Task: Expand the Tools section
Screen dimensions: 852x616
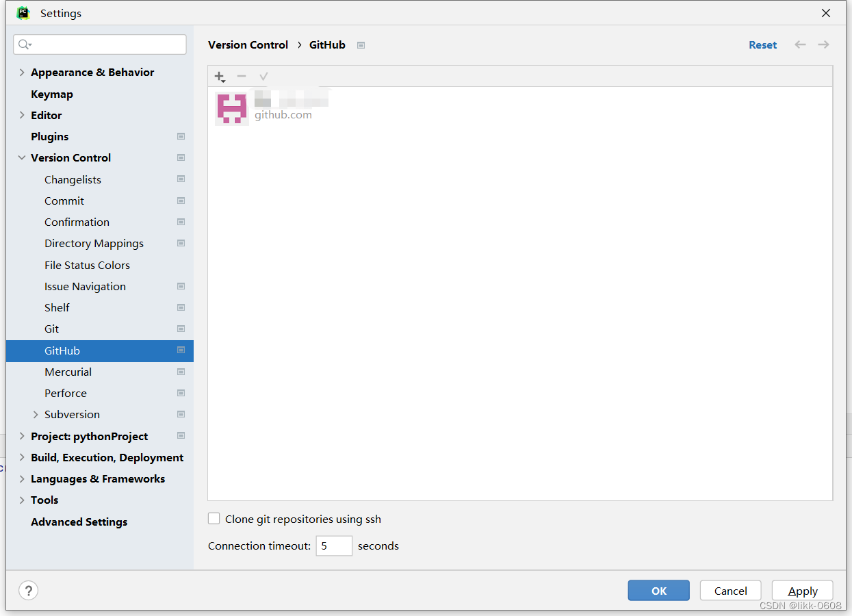Action: pos(22,500)
